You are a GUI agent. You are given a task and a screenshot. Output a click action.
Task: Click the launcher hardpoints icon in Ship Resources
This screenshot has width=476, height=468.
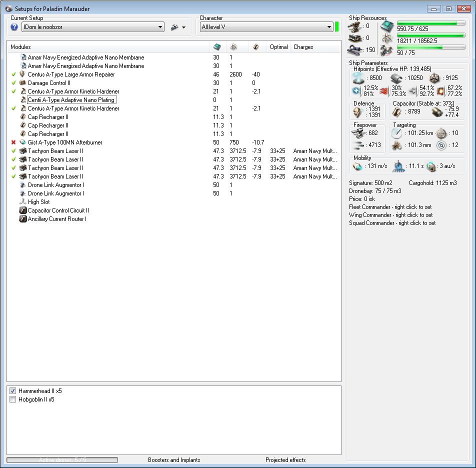354,38
